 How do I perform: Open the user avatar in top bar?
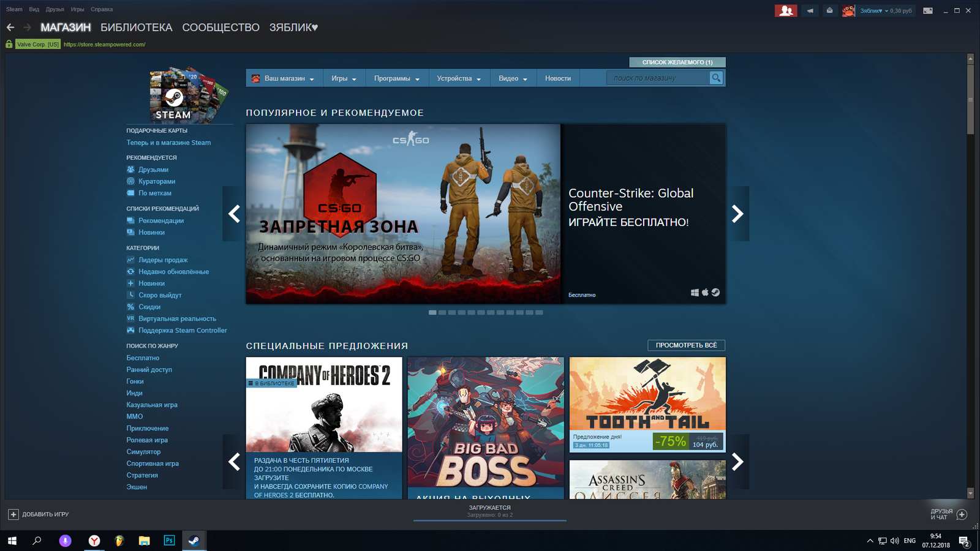pos(848,10)
